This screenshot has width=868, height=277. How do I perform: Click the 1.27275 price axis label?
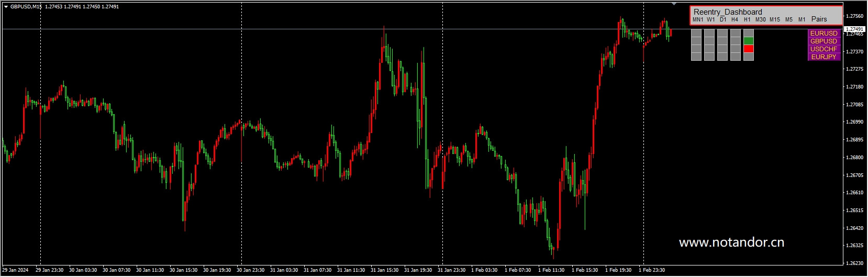point(855,69)
